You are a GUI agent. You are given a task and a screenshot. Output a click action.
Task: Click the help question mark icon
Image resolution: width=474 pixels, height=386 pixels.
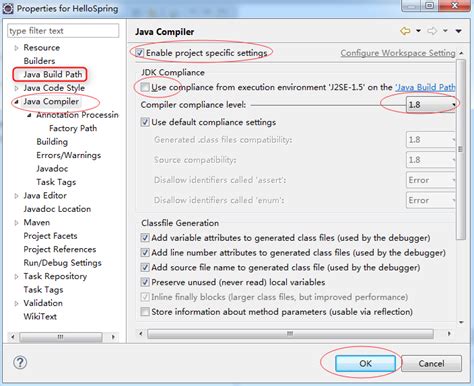[20, 362]
